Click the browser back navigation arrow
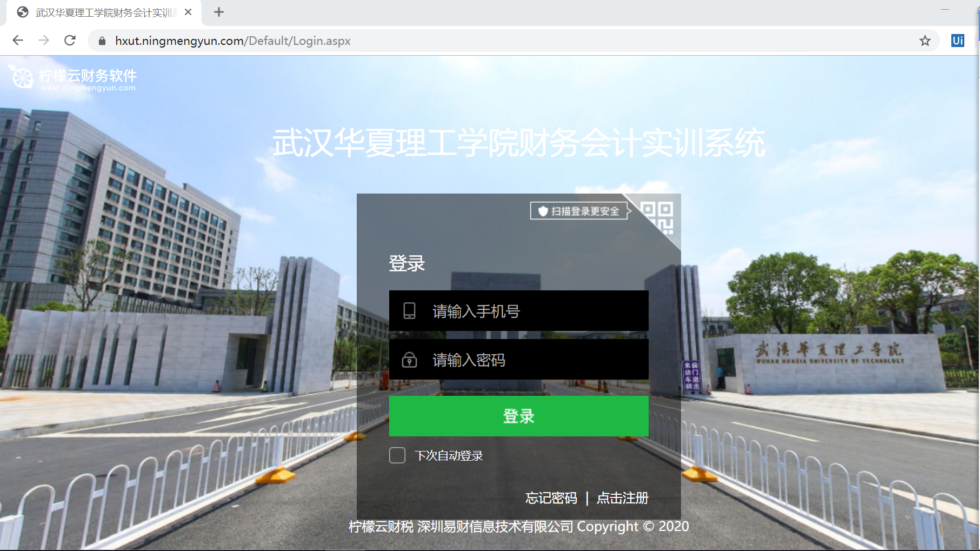This screenshot has height=551, width=980. coord(18,40)
